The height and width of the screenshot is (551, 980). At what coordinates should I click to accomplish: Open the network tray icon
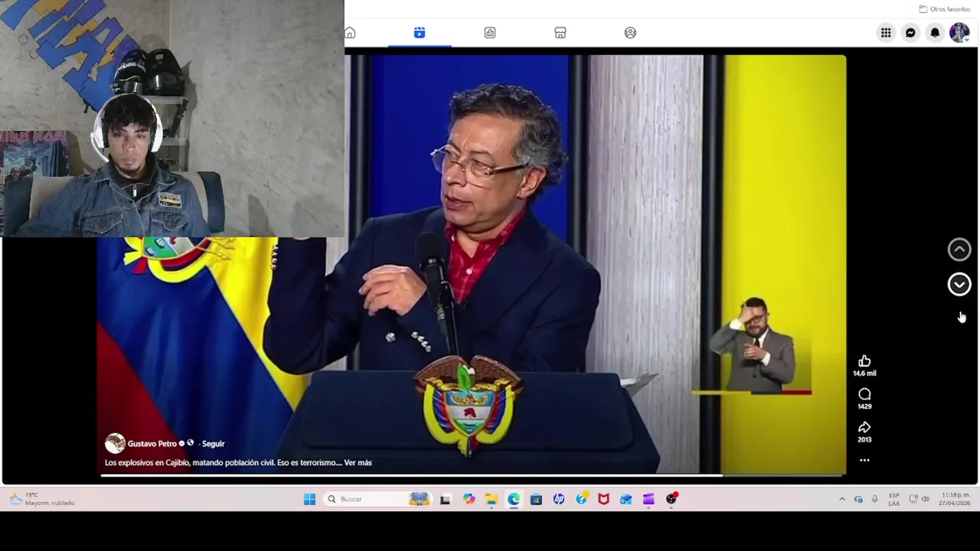(x=913, y=499)
